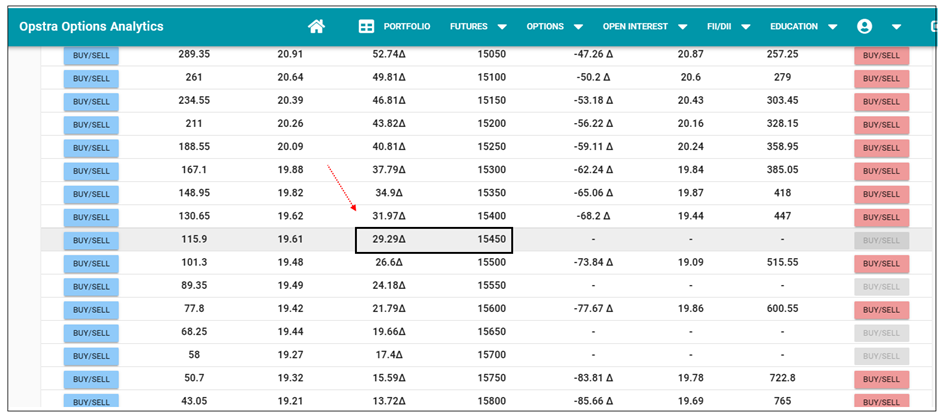Click the Portfolio table icon
Image resolution: width=940 pixels, height=417 pixels.
pos(366,26)
